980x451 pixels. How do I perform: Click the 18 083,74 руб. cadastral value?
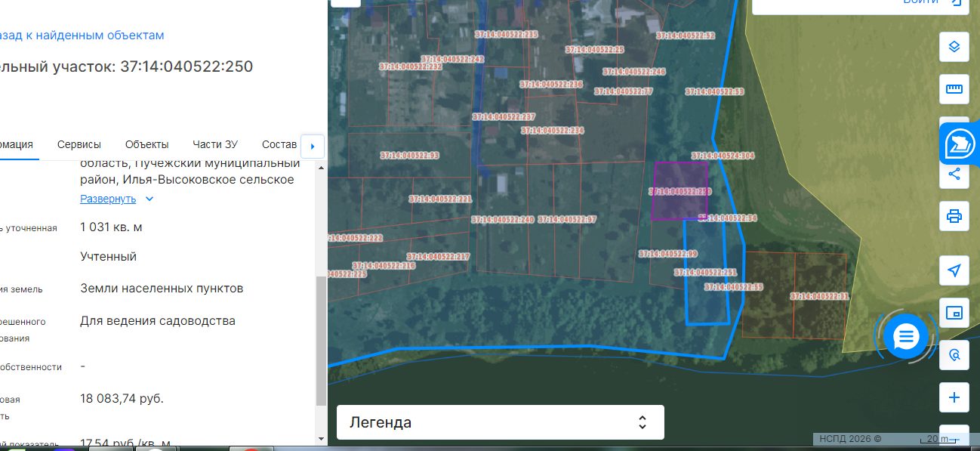pyautogui.click(x=122, y=398)
